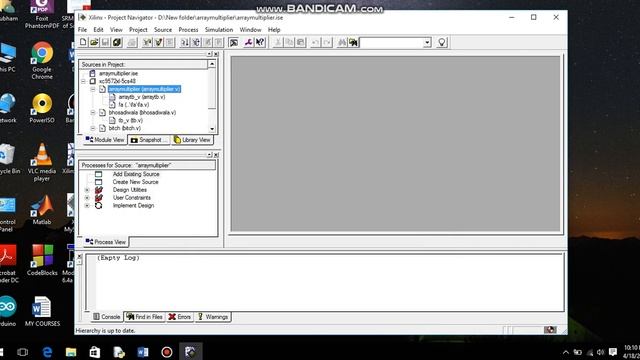640x360 pixels.
Task: Expand Implement Design process node
Action: tap(87, 205)
